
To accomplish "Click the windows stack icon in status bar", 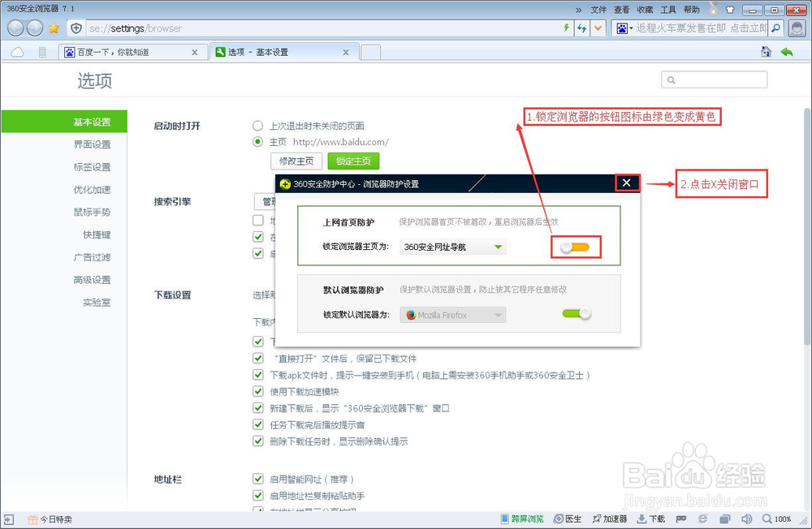I will (725, 518).
